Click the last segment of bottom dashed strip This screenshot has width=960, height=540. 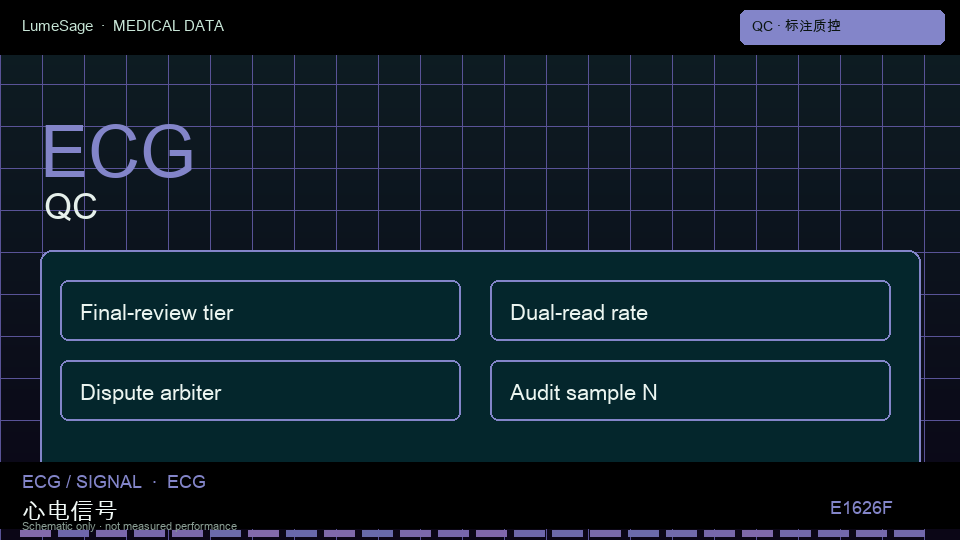909,534
